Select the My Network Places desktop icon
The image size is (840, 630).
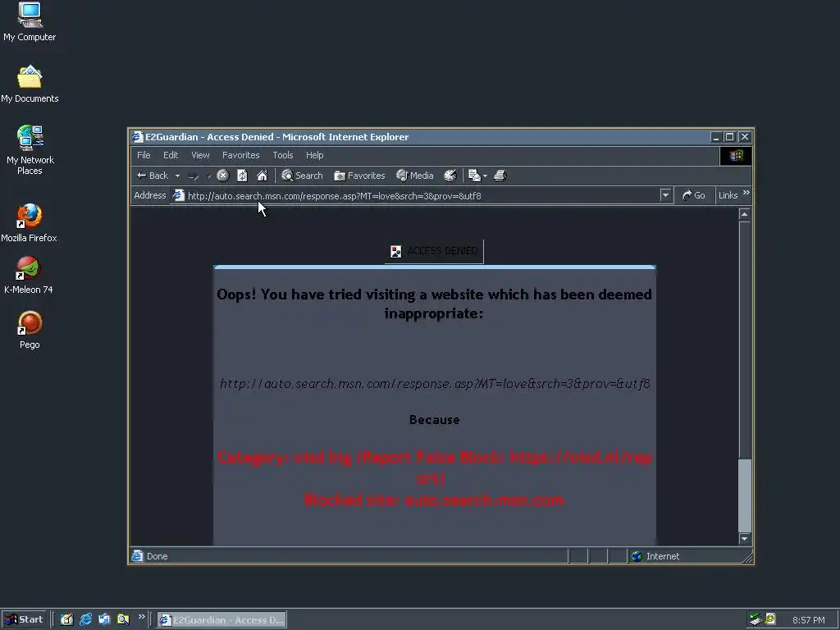(x=30, y=151)
